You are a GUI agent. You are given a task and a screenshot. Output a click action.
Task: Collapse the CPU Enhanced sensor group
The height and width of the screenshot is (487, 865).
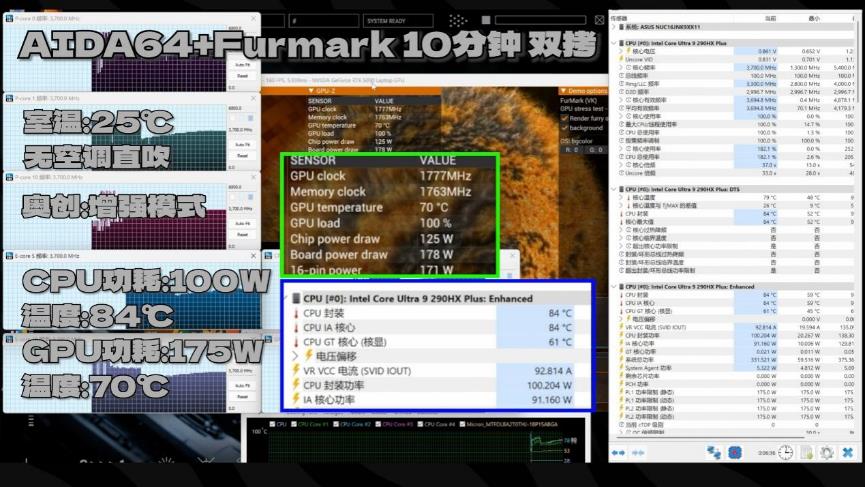click(613, 287)
